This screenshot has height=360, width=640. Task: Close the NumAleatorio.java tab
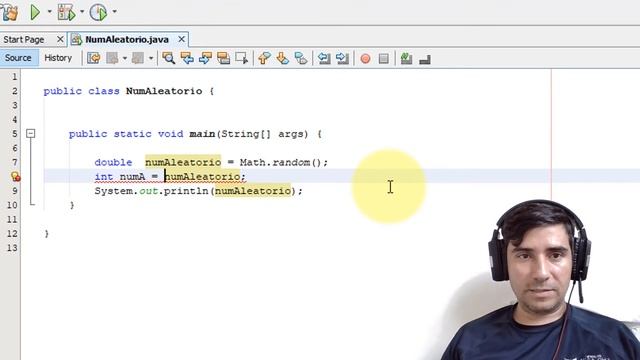coord(181,39)
